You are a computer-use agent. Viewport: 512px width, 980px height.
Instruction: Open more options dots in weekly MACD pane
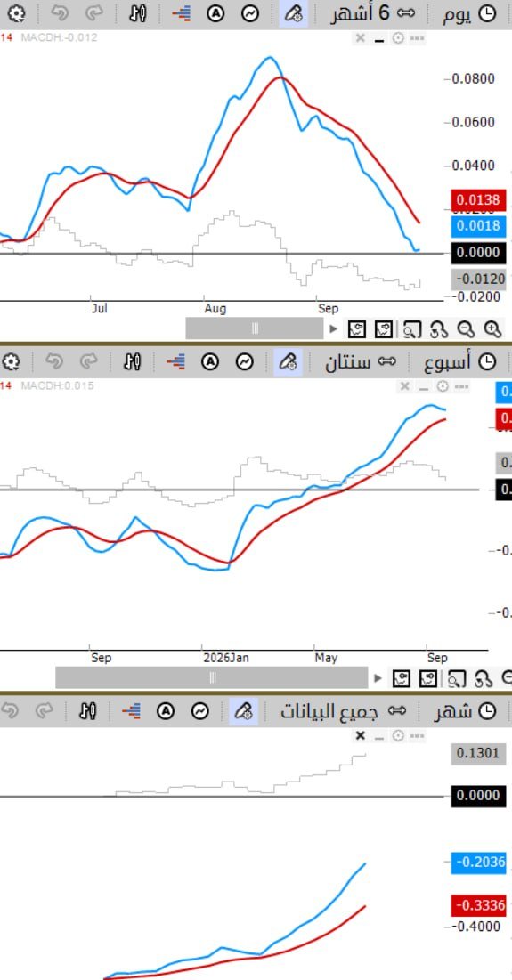(461, 387)
